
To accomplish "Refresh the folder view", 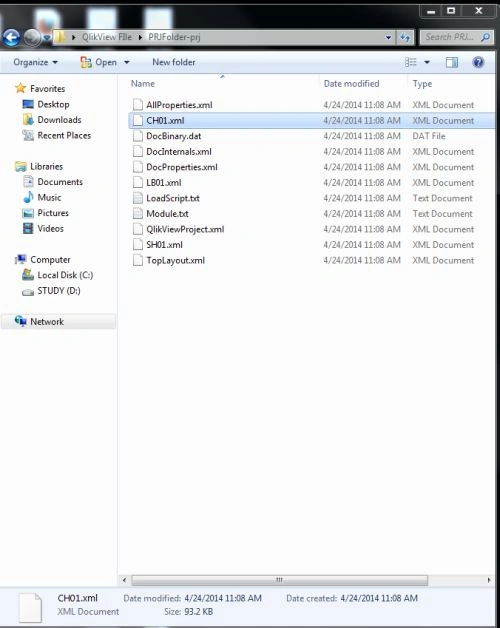I will [x=405, y=37].
